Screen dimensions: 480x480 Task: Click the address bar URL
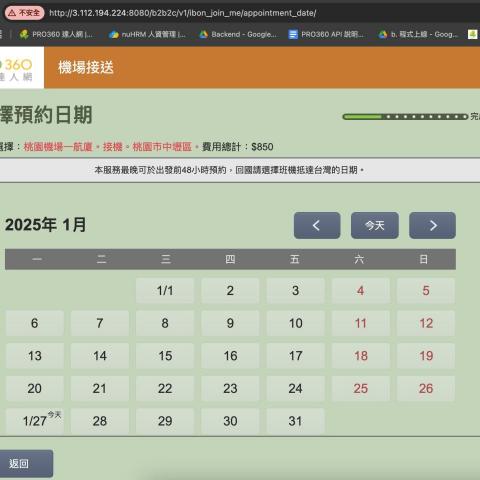click(182, 13)
